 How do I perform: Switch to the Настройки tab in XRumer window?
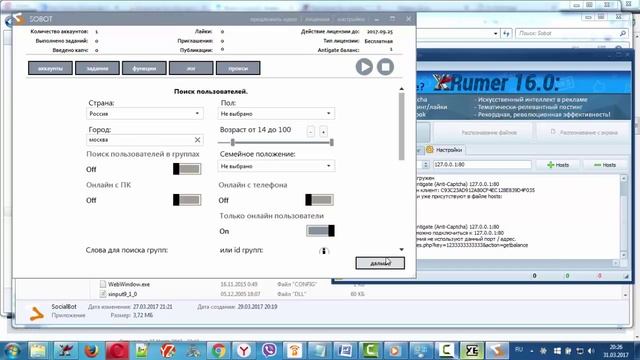coord(444,150)
